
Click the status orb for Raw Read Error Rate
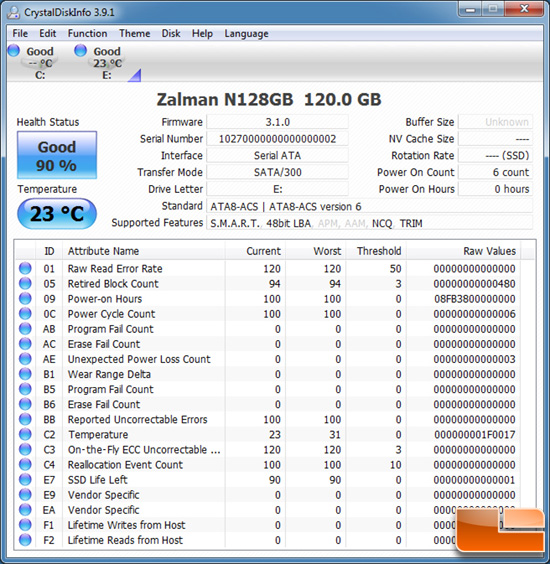[25, 268]
